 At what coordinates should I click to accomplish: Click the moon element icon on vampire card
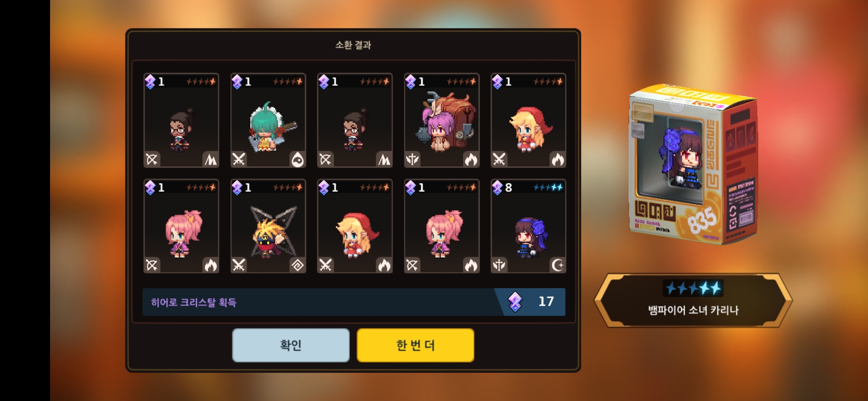click(558, 265)
